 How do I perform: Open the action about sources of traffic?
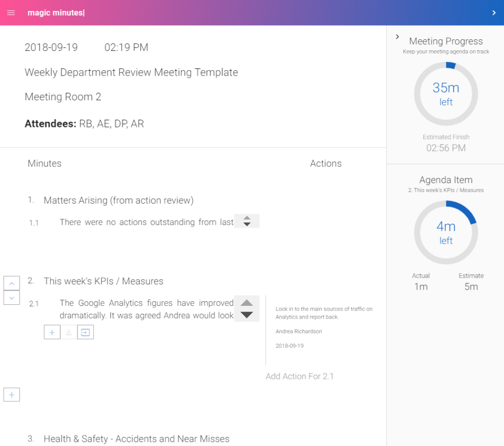coord(324,313)
